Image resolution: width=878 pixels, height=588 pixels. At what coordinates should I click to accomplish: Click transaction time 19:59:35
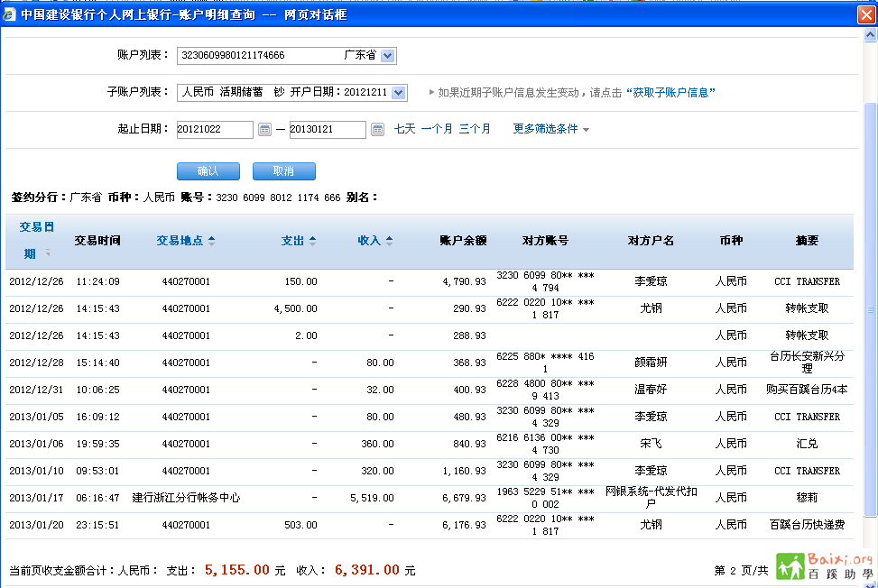(98, 444)
